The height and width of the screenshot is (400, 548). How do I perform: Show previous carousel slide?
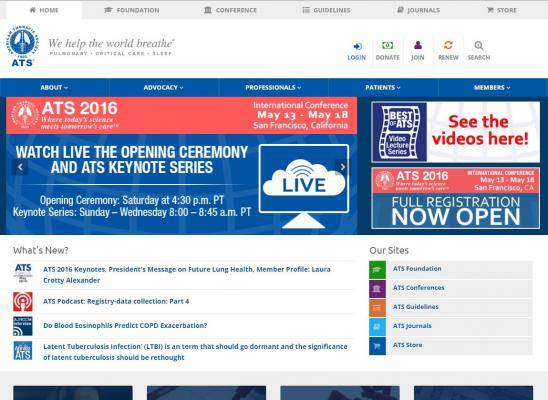(x=20, y=167)
